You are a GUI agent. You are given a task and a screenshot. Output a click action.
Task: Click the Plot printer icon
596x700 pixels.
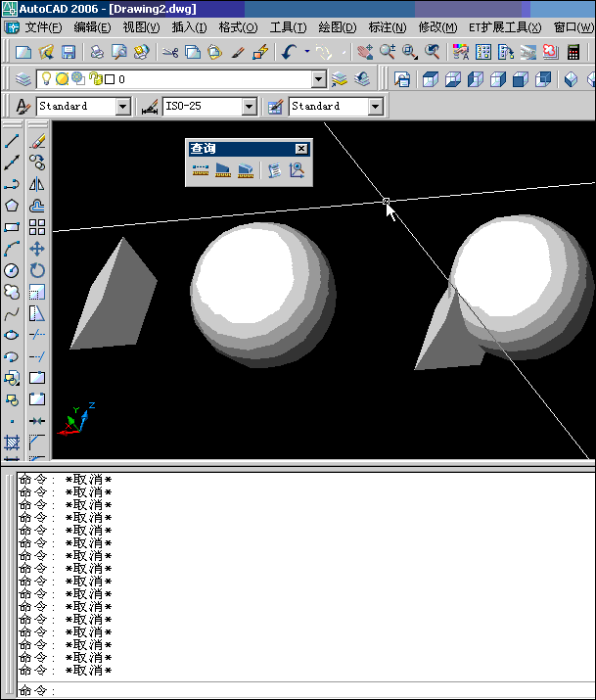coord(97,52)
